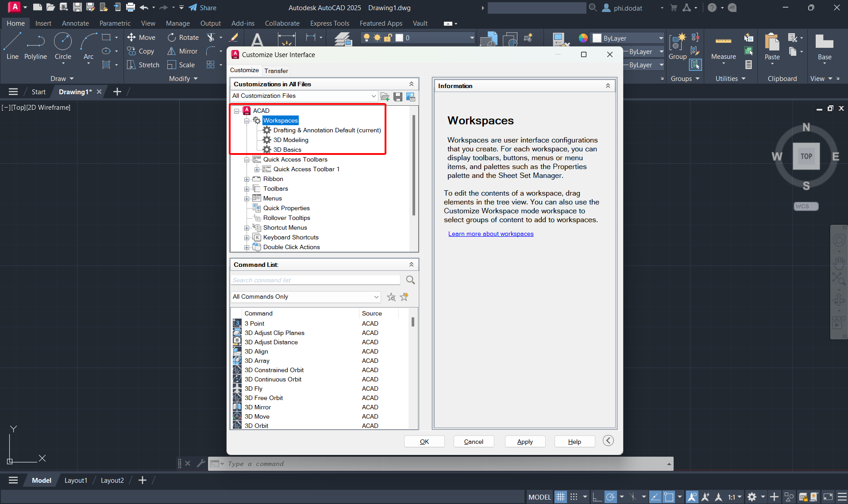Click the Cancel button in dialog
848x504 pixels.
474,442
